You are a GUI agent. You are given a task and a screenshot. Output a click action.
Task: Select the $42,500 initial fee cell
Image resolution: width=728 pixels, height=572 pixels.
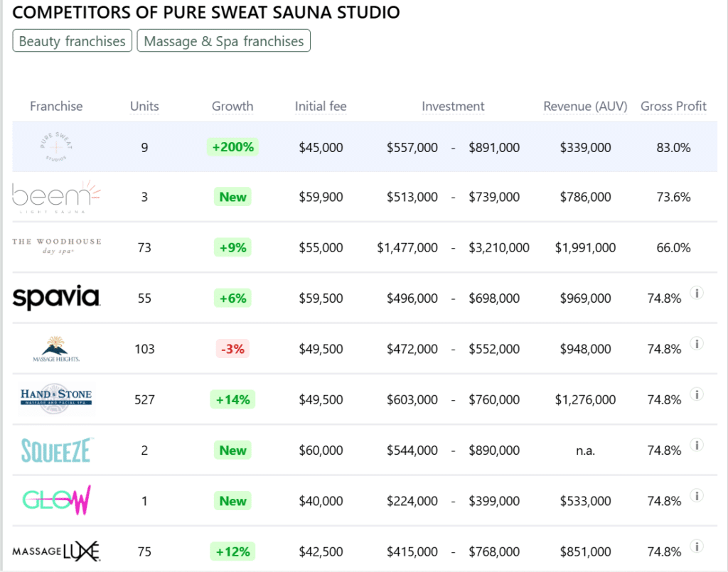tap(321, 551)
